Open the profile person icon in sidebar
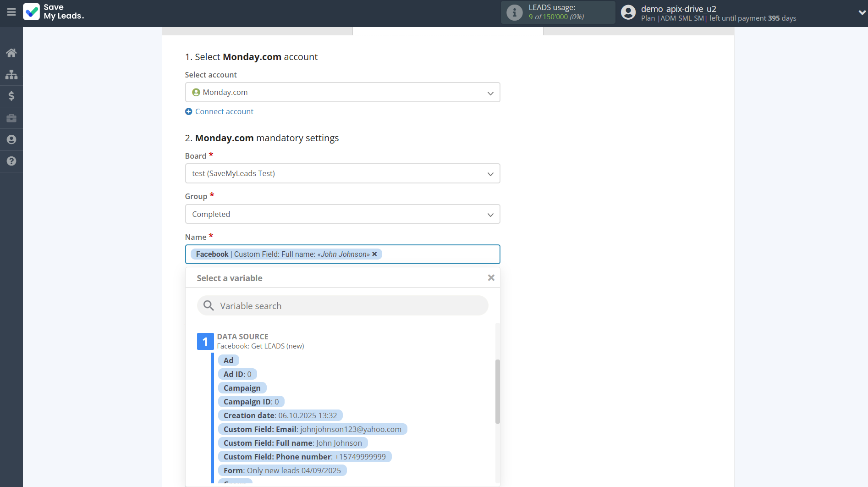This screenshot has height=487, width=868. coord(11,139)
